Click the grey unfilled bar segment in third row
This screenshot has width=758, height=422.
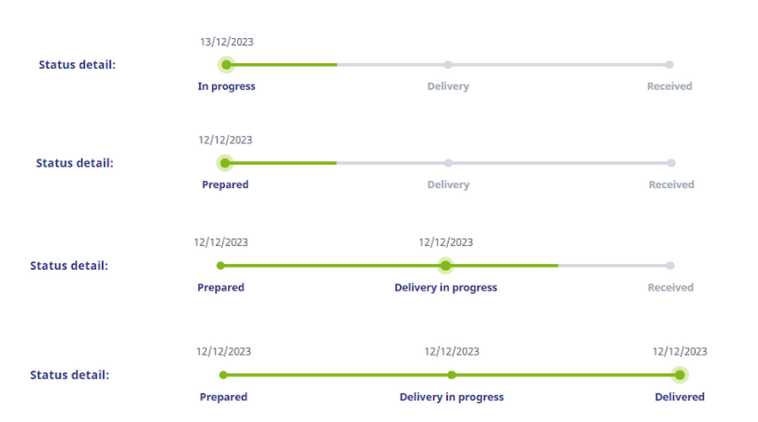pos(614,265)
